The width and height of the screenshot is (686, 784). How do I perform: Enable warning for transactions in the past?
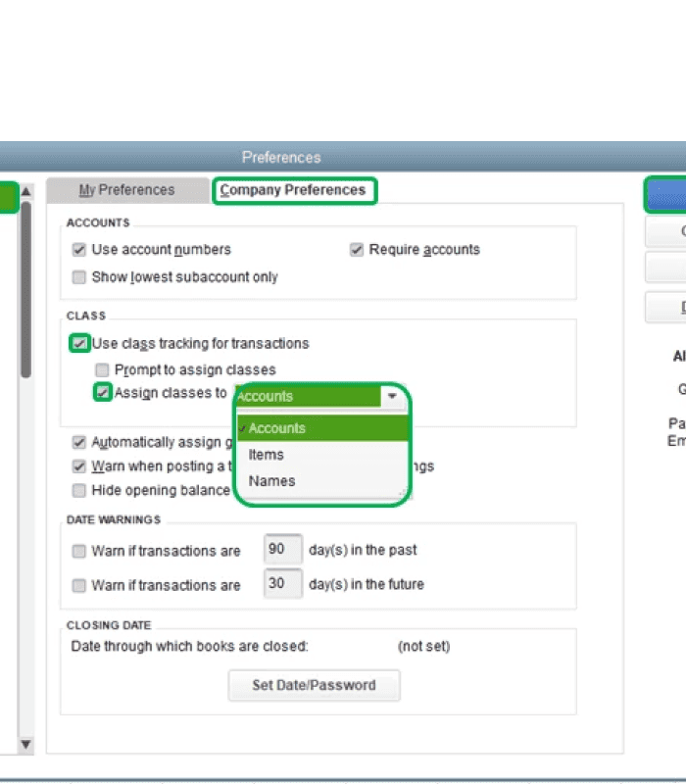pos(79,551)
